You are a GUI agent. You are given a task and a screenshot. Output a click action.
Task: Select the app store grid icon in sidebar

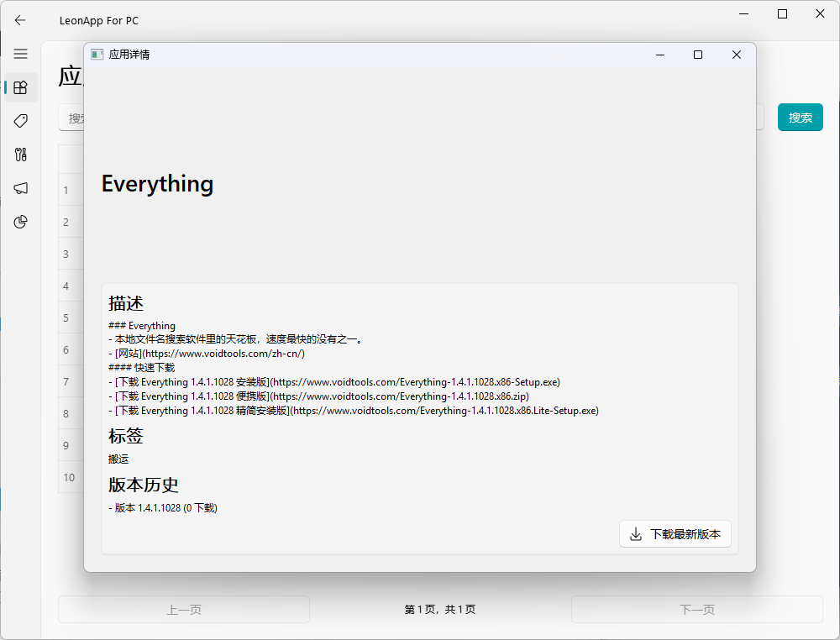[20, 87]
